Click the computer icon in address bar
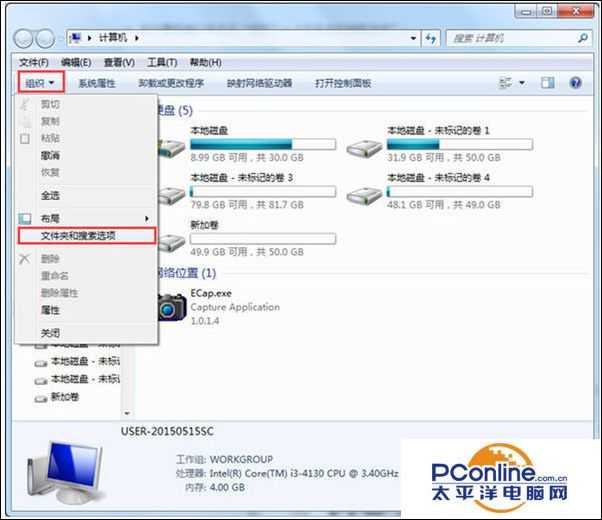This screenshot has height=520, width=602. [76, 38]
